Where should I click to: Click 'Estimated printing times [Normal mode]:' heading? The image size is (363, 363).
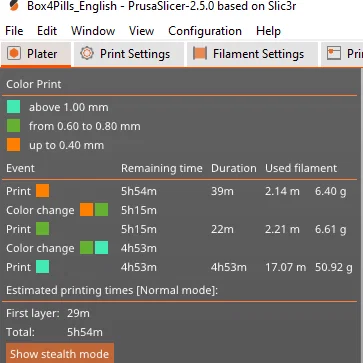click(112, 290)
